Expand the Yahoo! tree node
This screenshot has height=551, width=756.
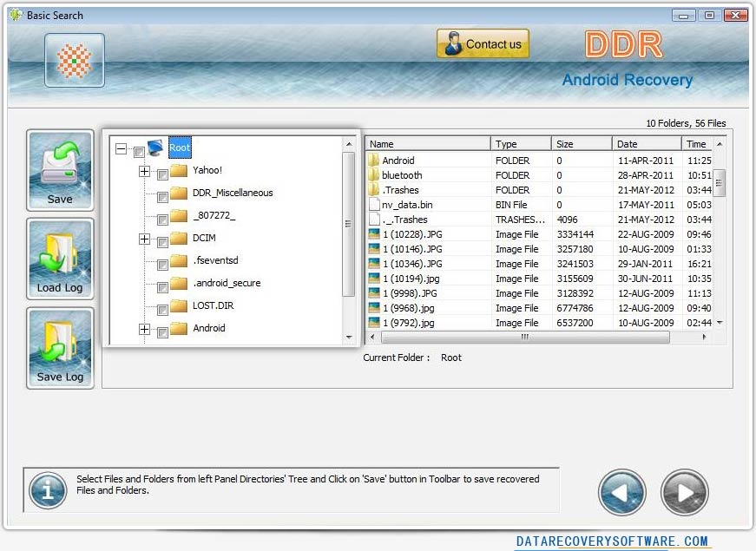tap(144, 171)
